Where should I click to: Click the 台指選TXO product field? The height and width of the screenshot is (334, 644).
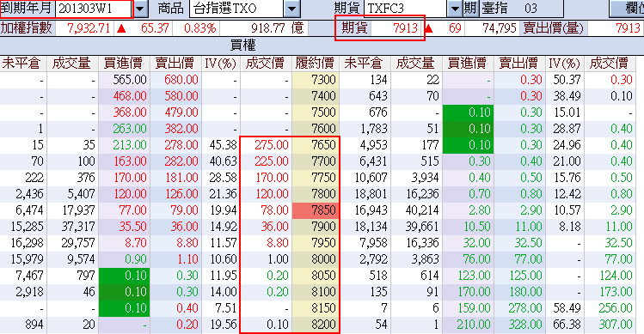[x=236, y=9]
